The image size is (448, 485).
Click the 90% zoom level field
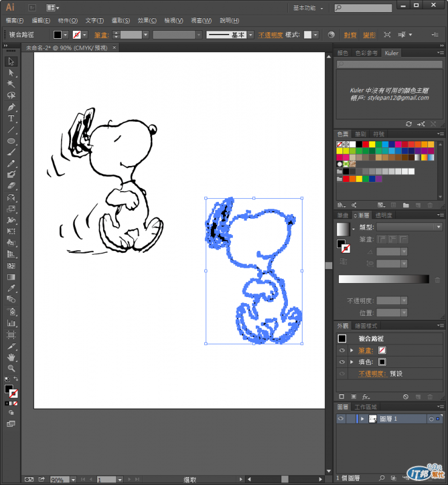[x=59, y=480]
